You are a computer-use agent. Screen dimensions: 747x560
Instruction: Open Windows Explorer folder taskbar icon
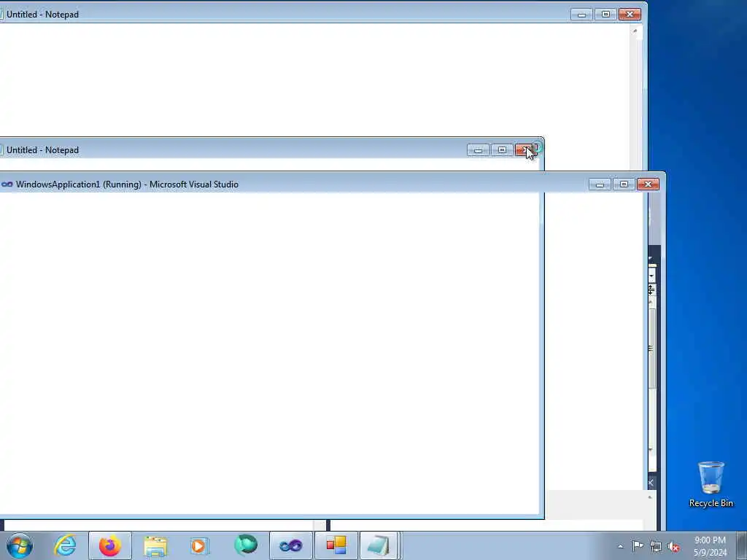click(x=155, y=545)
